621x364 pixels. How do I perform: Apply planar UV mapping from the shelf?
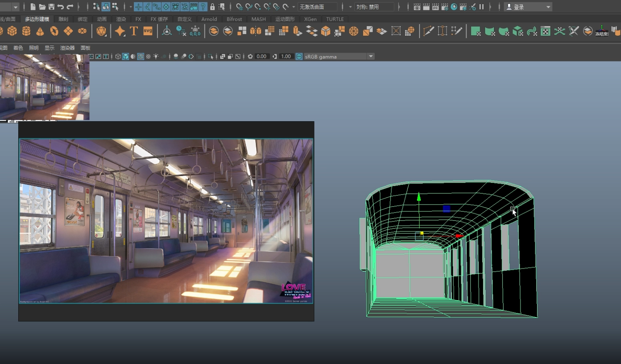click(x=476, y=31)
